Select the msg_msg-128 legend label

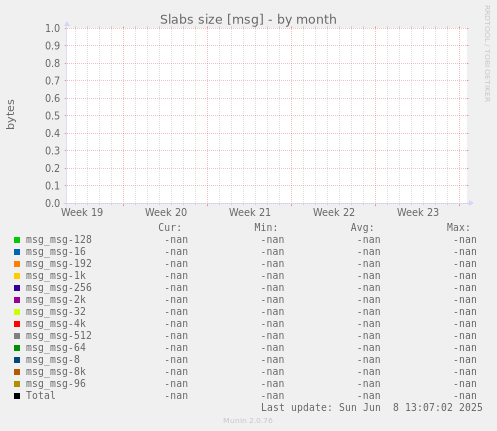point(59,240)
